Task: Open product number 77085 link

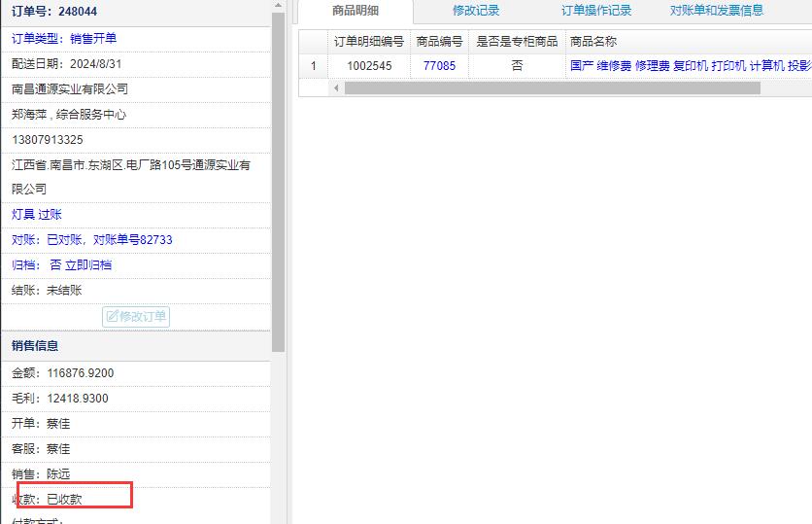Action: pyautogui.click(x=439, y=66)
